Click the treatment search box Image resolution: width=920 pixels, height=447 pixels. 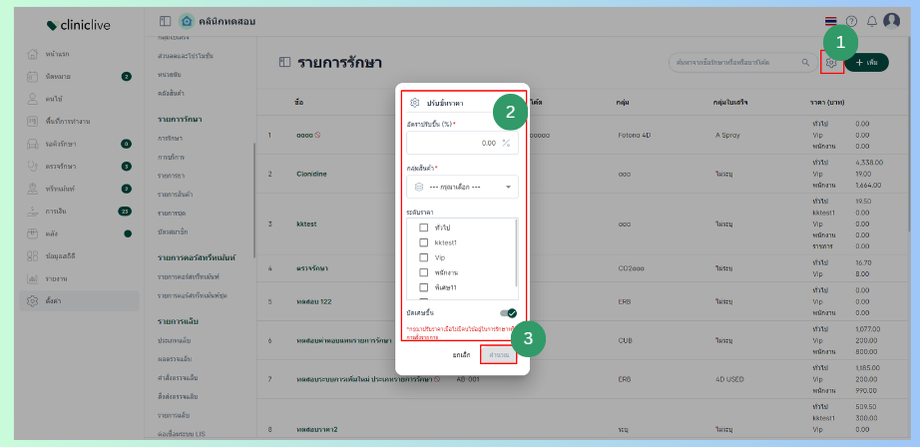[x=742, y=62]
